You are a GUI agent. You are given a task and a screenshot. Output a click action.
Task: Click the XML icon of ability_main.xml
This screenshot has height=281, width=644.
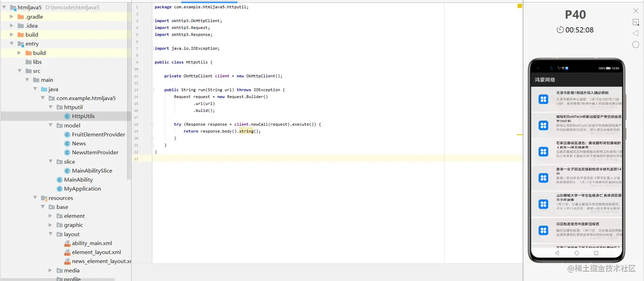[x=67, y=243]
